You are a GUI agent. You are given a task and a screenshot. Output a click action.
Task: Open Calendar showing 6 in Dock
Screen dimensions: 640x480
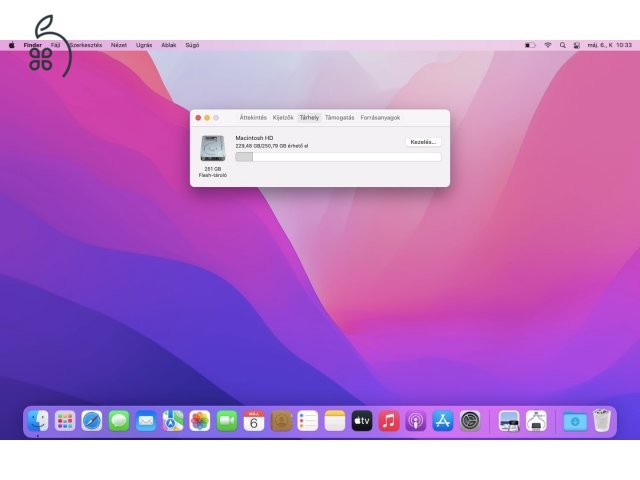253,421
